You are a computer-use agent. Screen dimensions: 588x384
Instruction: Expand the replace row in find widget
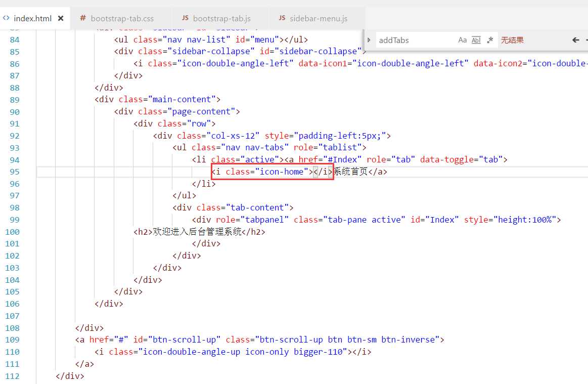coord(369,40)
